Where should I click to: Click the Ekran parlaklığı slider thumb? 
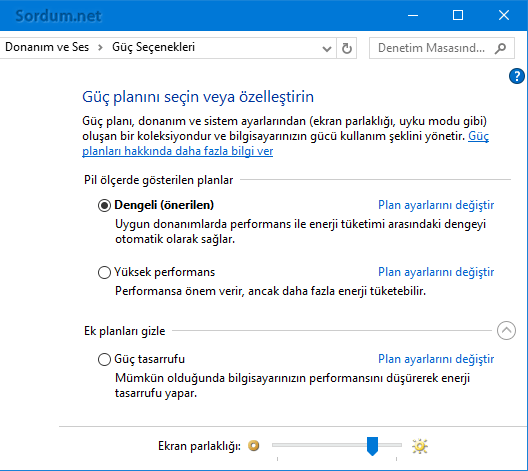372,446
